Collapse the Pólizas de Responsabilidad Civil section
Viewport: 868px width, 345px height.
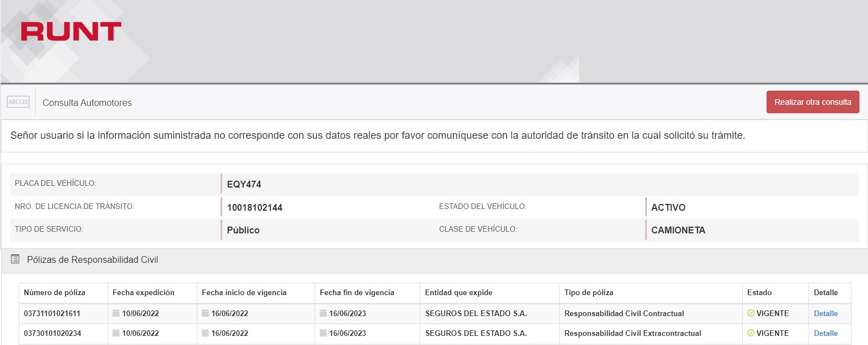pos(92,259)
